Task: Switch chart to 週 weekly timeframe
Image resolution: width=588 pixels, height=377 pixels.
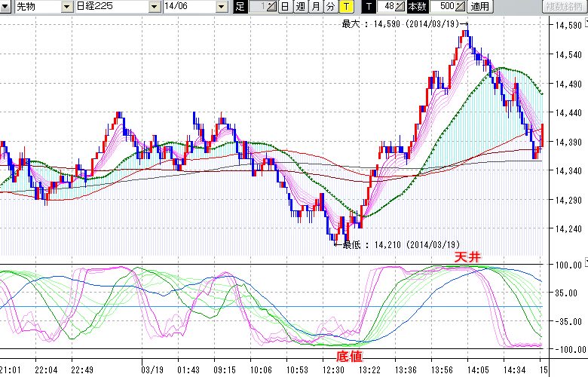Action: point(300,7)
